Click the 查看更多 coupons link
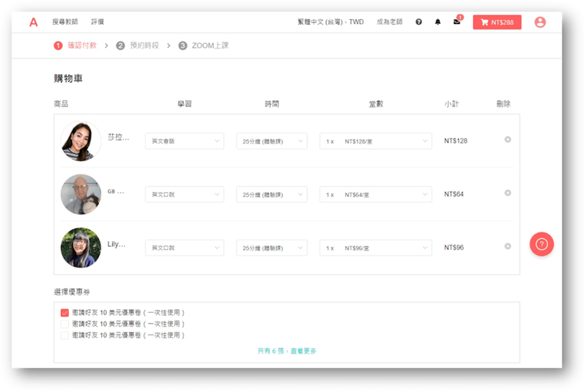This screenshot has width=586, height=392. (303, 351)
